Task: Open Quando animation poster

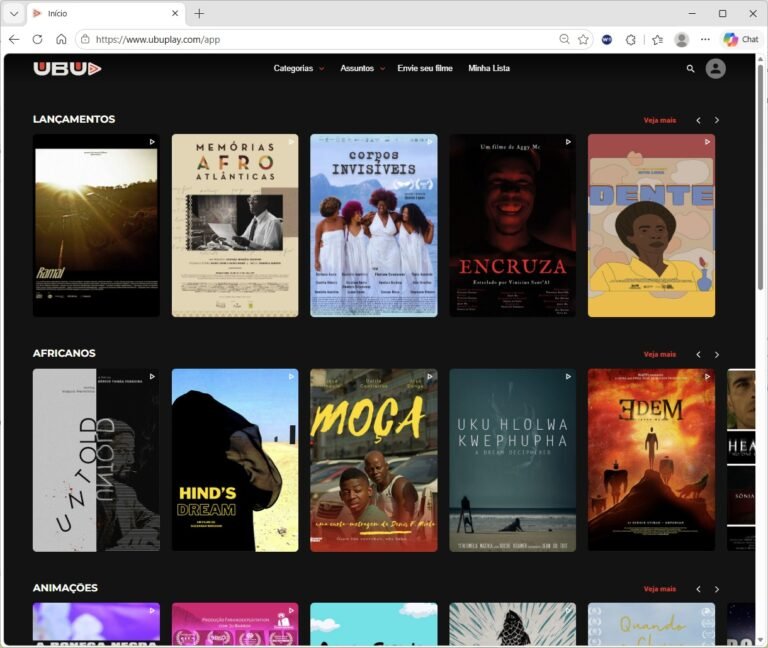Action: (651, 624)
